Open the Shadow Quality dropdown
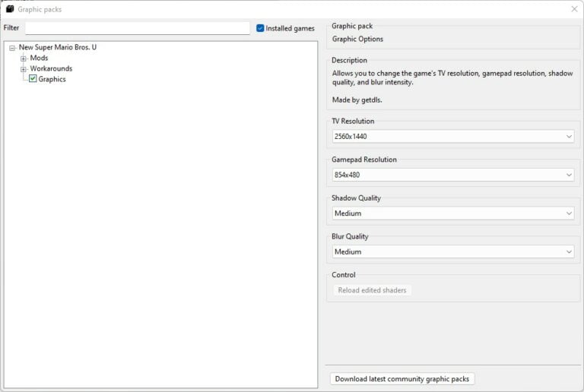 (453, 213)
